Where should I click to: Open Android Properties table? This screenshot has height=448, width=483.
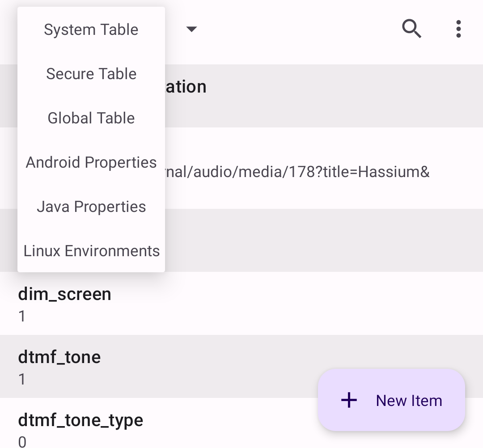91,162
